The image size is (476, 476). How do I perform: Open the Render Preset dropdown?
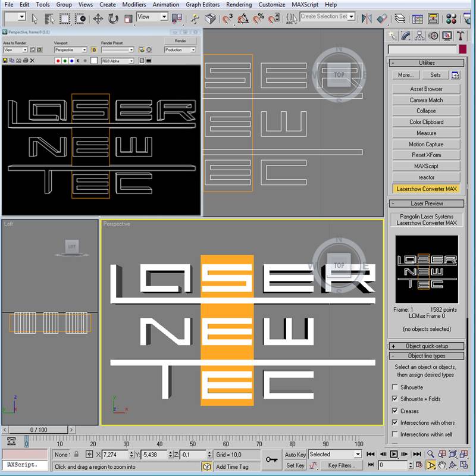tap(117, 50)
